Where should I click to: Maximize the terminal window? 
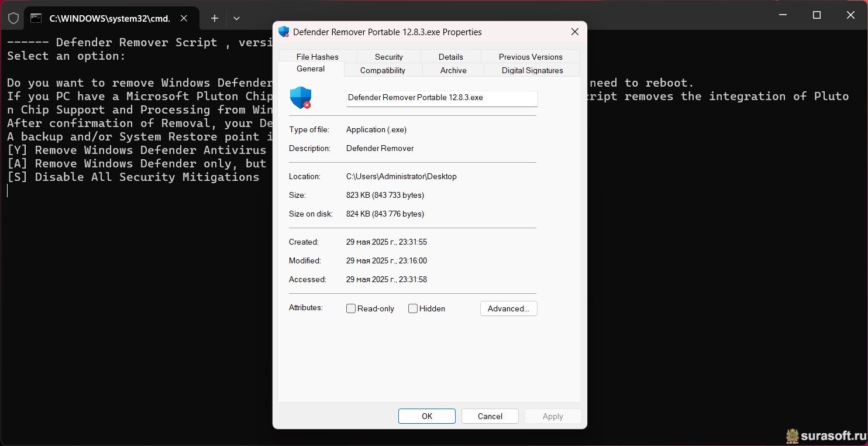(817, 15)
